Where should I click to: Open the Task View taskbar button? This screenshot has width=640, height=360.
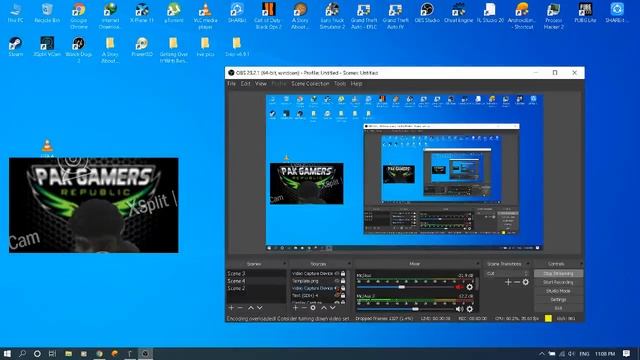pyautogui.click(x=52, y=353)
